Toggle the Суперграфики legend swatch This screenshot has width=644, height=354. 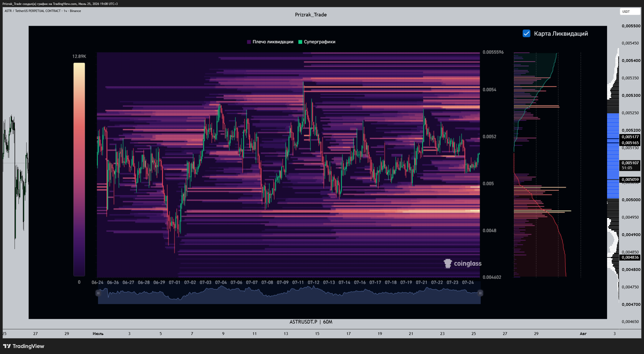[x=300, y=42]
